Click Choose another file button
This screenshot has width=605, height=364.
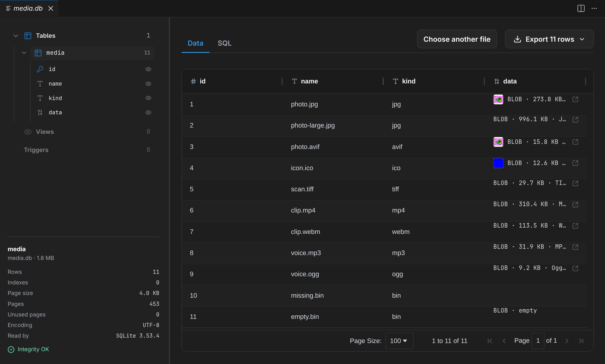point(457,39)
